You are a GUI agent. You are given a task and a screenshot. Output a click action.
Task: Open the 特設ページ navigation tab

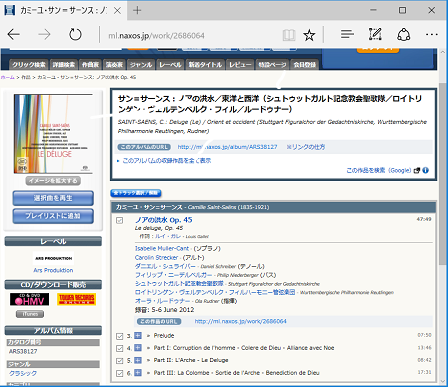pos(272,65)
